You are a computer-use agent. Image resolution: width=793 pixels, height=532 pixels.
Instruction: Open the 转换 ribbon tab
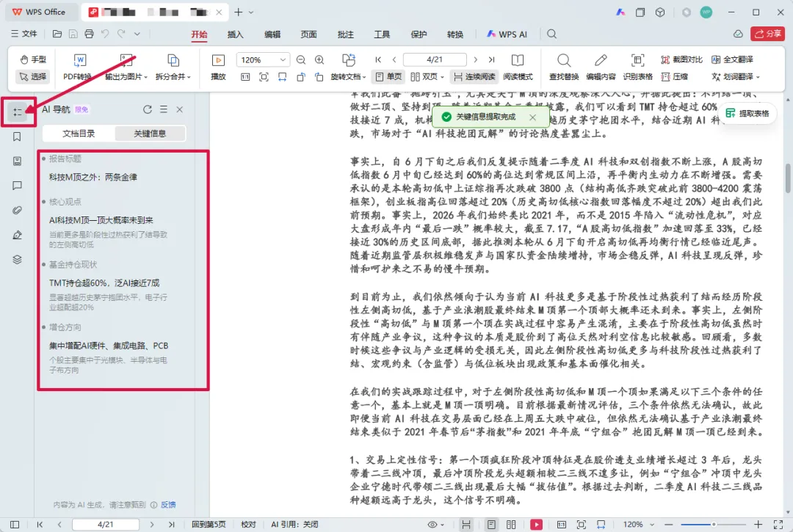pos(455,34)
